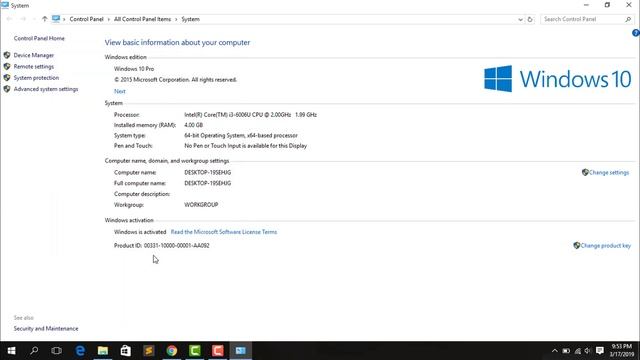Select System breadcrumb in address bar
The height and width of the screenshot is (360, 640).
(x=190, y=19)
